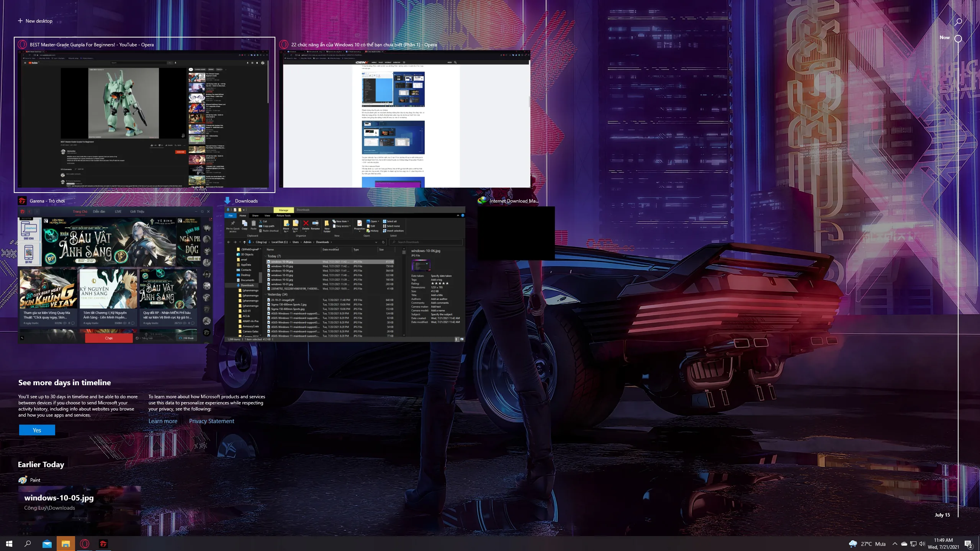
Task: Click the red Delete icon in Downloads ribbon
Action: [306, 223]
